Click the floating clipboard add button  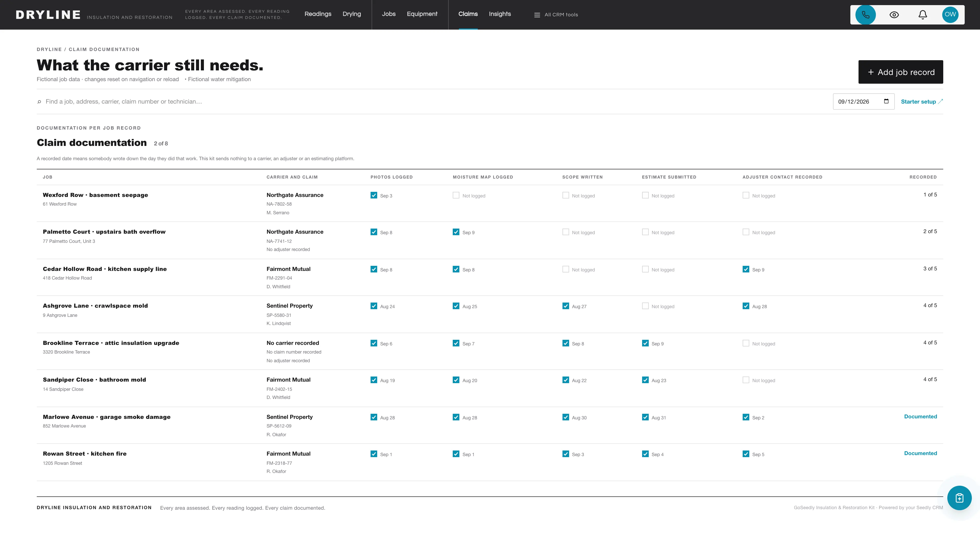coord(959,498)
